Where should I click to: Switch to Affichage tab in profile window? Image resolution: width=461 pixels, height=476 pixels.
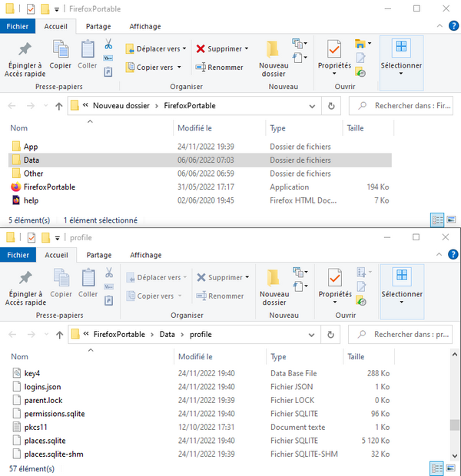pos(145,255)
